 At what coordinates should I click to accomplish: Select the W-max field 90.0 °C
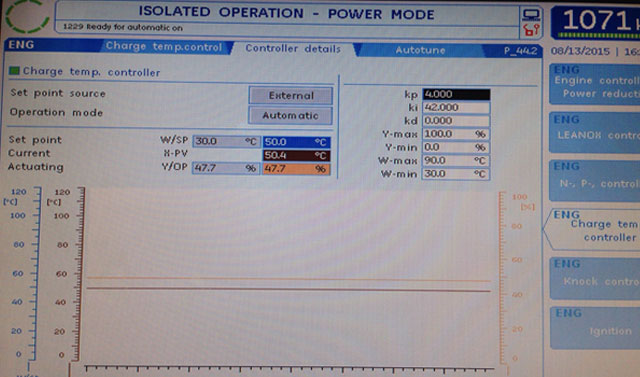pyautogui.click(x=456, y=161)
